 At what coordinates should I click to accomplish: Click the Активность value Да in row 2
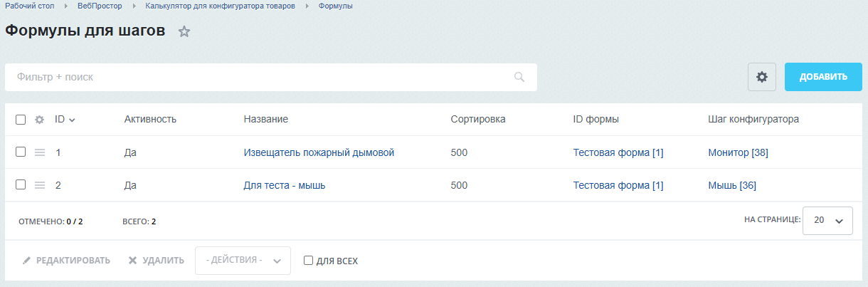(x=130, y=185)
